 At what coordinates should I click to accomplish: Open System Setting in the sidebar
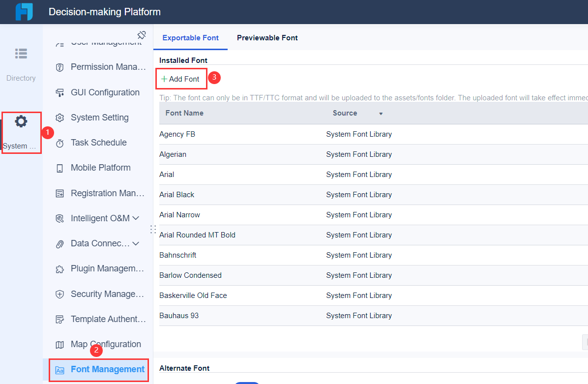pyautogui.click(x=99, y=118)
